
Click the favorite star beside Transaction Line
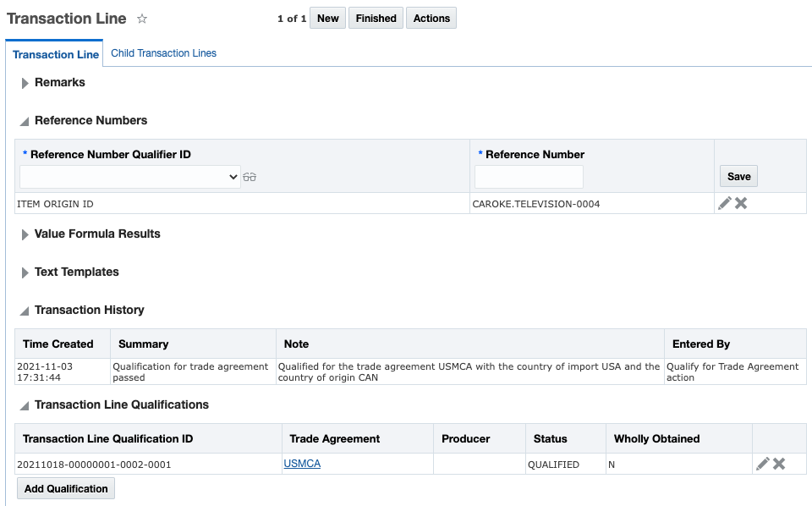pyautogui.click(x=142, y=19)
